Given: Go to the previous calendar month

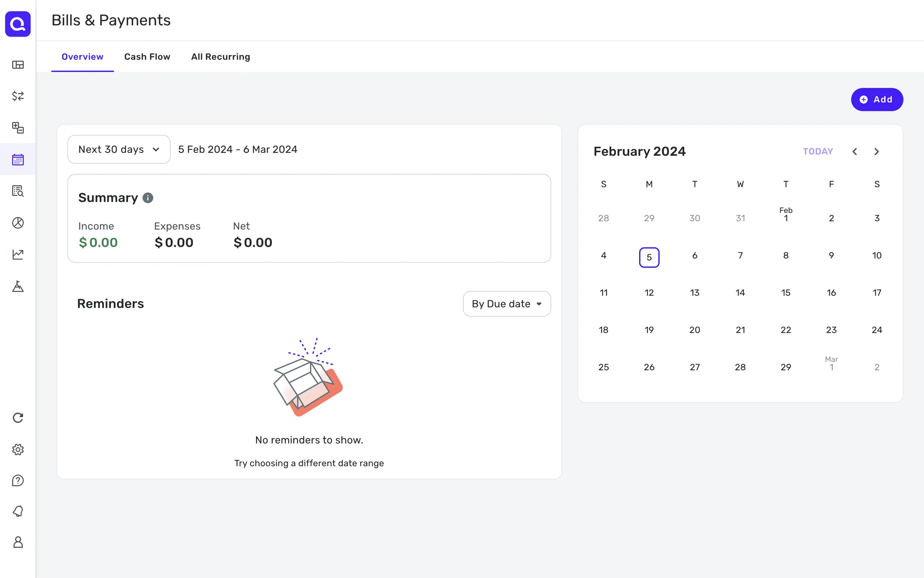Looking at the screenshot, I should tap(855, 152).
